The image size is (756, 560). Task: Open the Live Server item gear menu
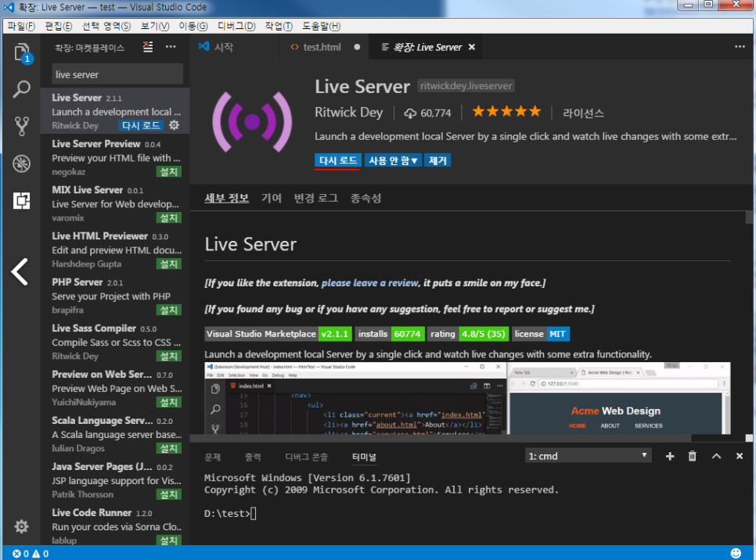click(174, 125)
